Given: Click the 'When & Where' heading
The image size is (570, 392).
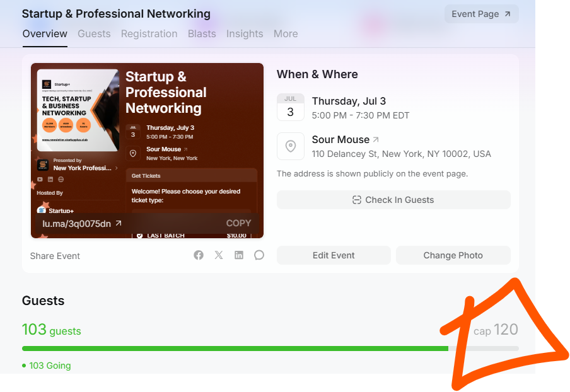Looking at the screenshot, I should tap(317, 74).
